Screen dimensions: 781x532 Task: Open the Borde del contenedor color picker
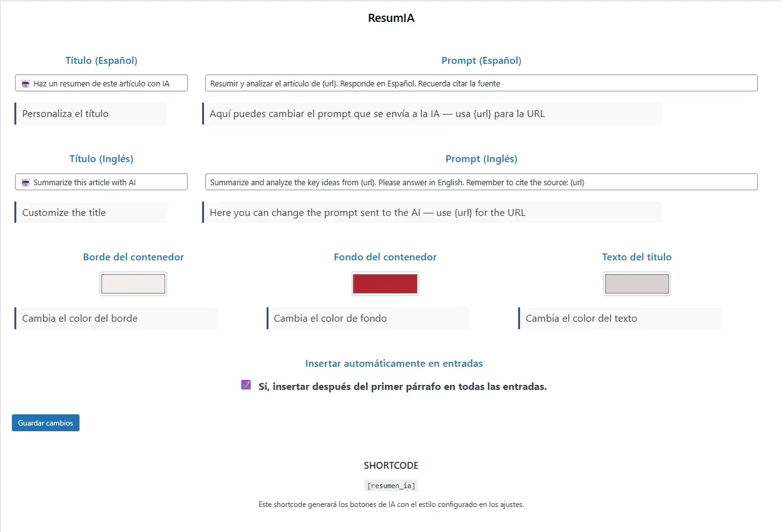(133, 284)
